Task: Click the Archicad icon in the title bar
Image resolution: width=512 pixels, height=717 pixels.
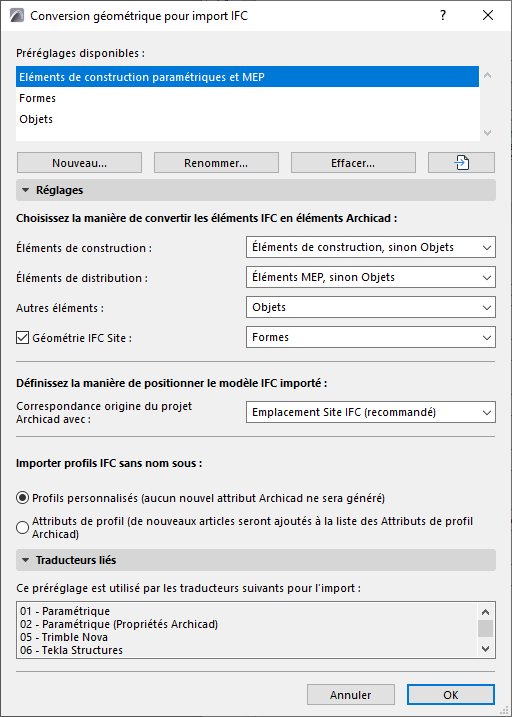Action: (x=16, y=16)
